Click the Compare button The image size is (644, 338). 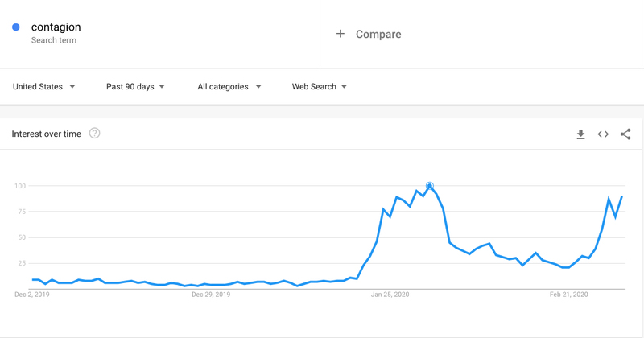tap(378, 34)
